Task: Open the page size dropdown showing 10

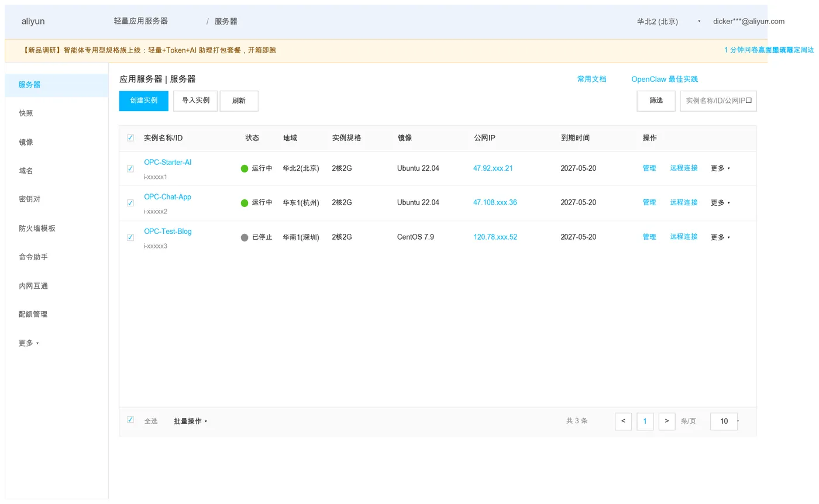Action: tap(724, 422)
